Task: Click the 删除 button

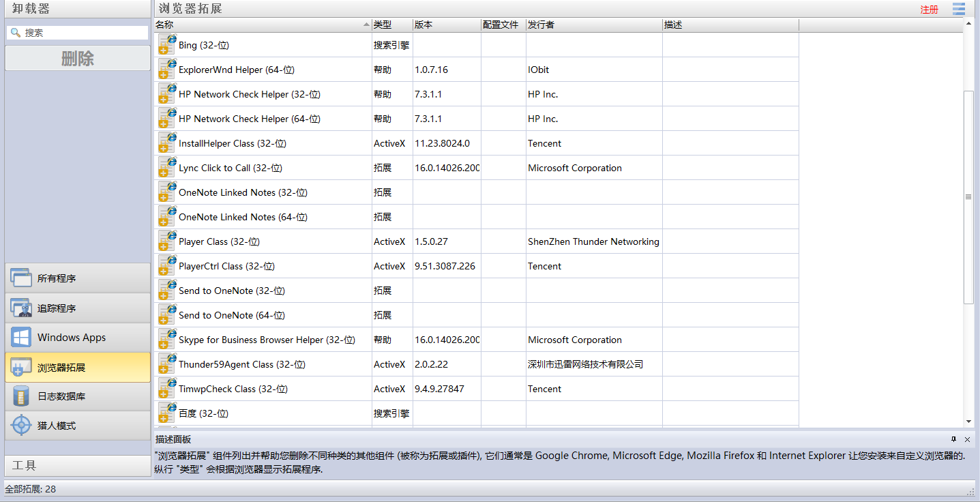Action: (x=77, y=59)
